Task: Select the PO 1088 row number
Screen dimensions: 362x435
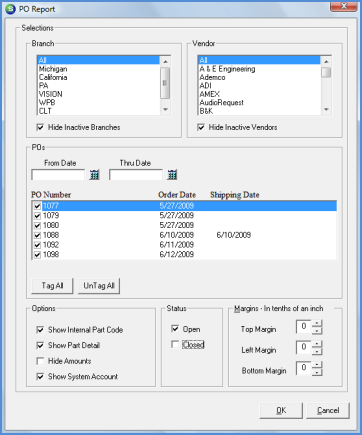Action: click(x=51, y=235)
